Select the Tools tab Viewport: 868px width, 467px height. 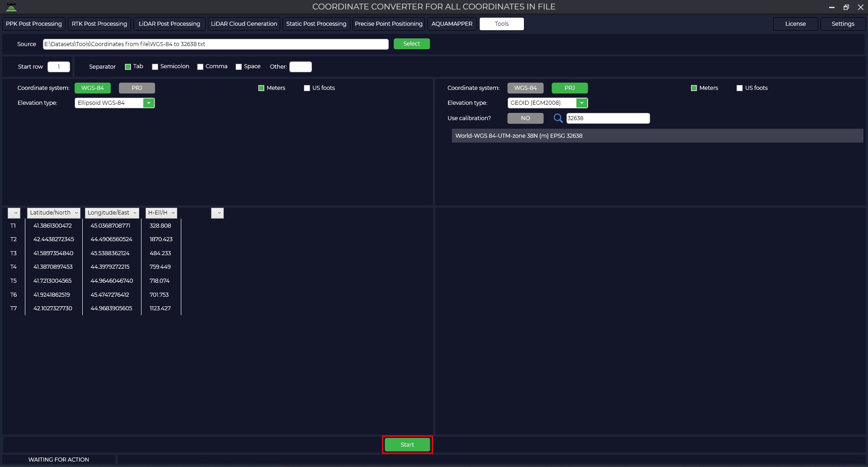(502, 24)
